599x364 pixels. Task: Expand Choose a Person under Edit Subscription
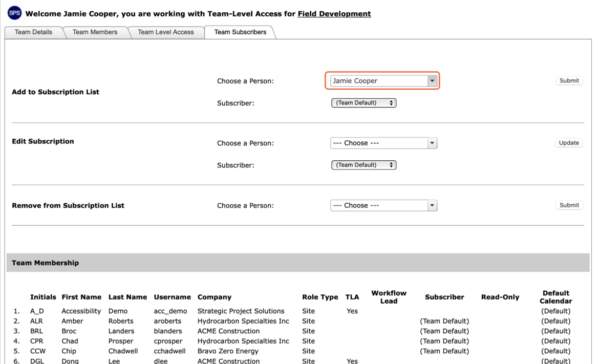coord(432,143)
